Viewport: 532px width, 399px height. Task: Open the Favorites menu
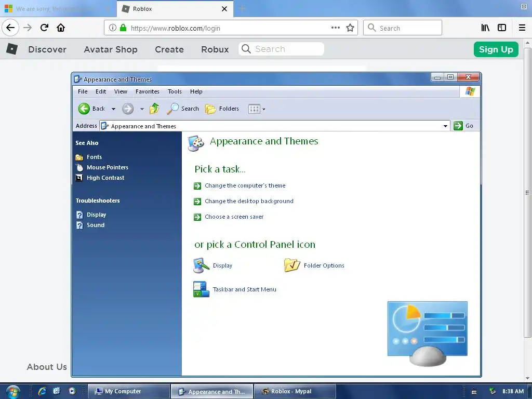tap(147, 91)
